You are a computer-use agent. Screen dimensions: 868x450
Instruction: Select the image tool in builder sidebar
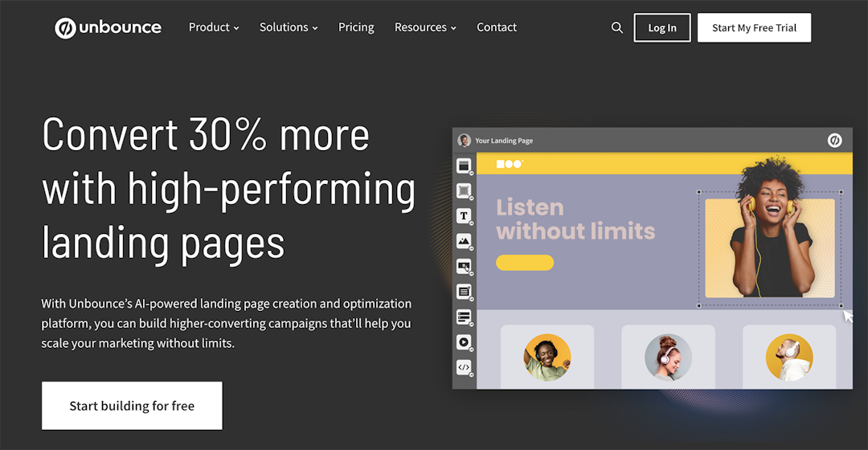[x=464, y=241]
